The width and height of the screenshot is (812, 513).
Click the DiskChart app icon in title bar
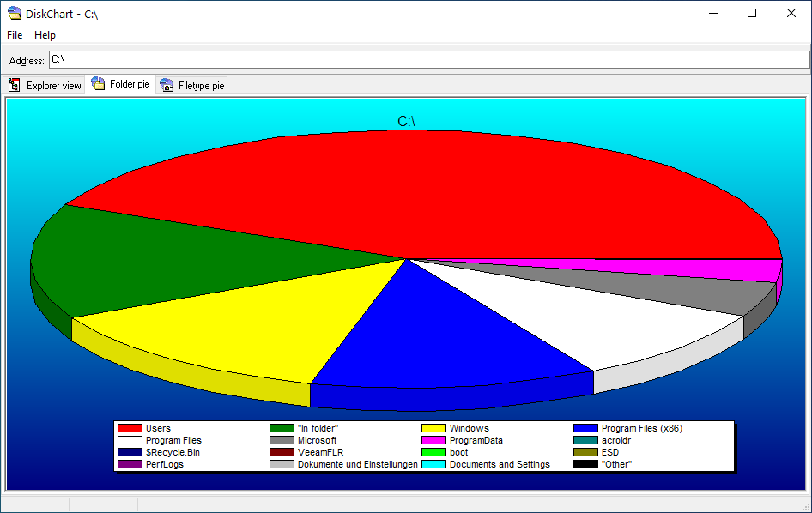tap(15, 14)
